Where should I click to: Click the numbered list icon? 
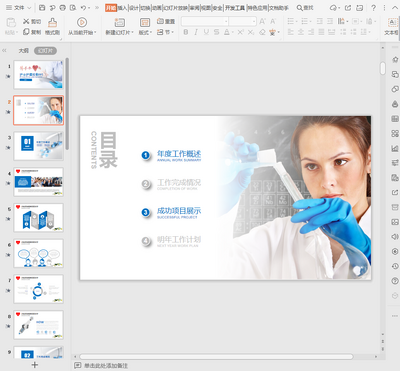304,21
